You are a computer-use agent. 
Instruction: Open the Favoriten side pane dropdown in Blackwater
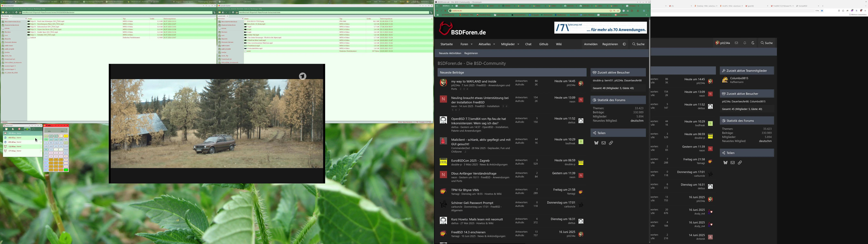click(x=26, y=19)
